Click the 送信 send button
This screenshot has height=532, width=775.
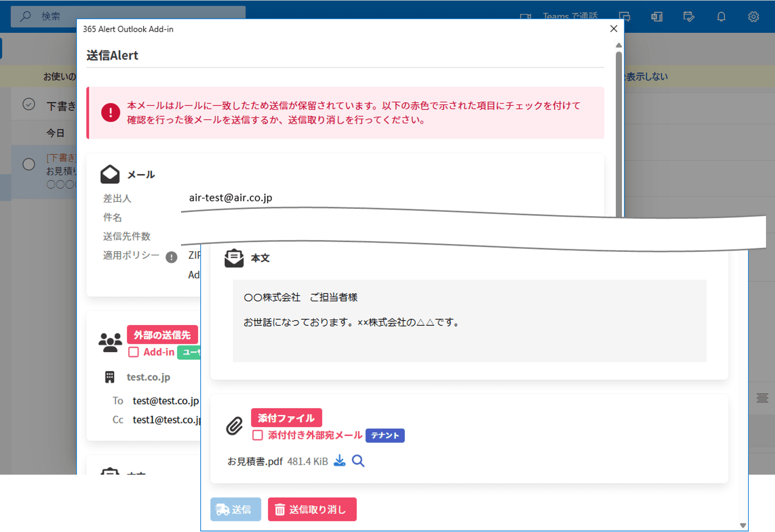[236, 509]
